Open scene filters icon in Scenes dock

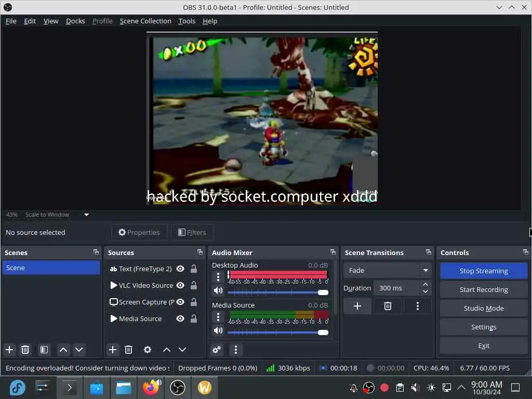tap(44, 350)
